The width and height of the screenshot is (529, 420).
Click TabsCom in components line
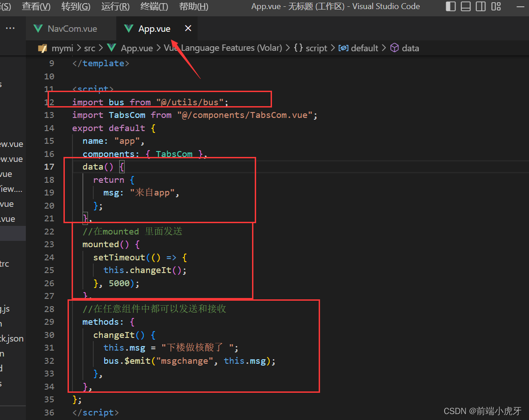click(174, 154)
